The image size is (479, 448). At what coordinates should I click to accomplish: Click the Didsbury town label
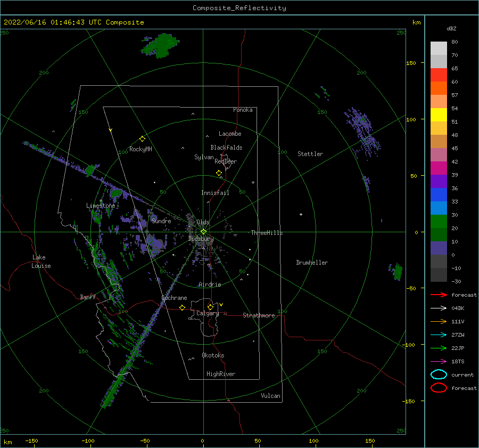pyautogui.click(x=201, y=239)
